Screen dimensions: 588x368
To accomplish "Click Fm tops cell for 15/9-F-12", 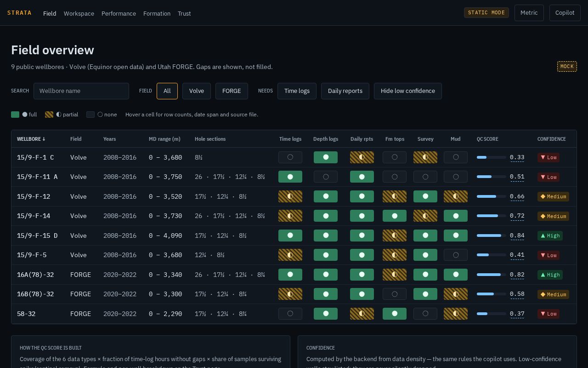I will pos(395,196).
